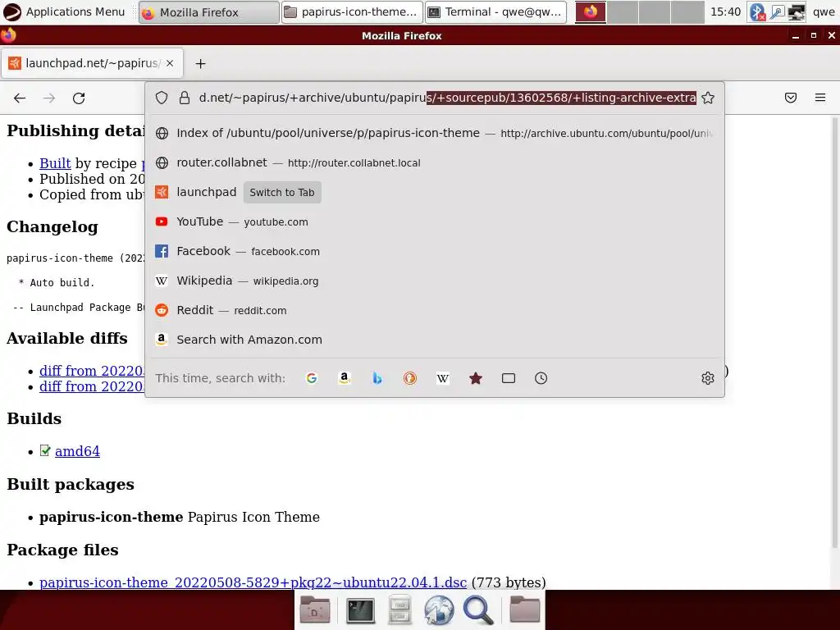This screenshot has height=630, width=840.
Task: Close the launchpad.net tab
Action: (170, 63)
